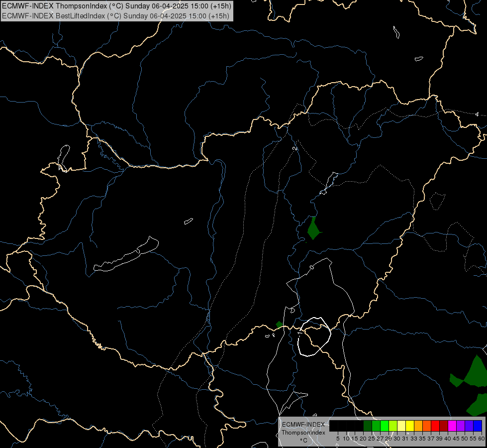This screenshot has width=487, height=448.
Task: Click the legend tick value '40'
Action: point(448,439)
